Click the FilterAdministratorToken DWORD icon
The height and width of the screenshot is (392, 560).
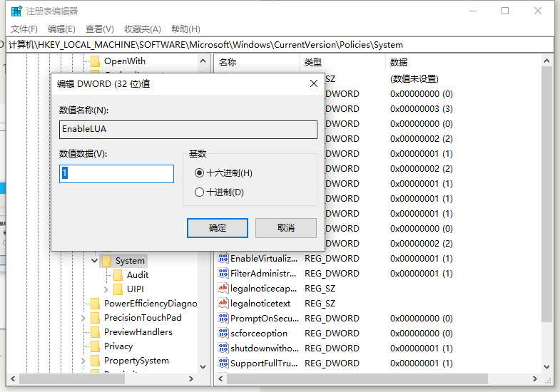pos(223,273)
